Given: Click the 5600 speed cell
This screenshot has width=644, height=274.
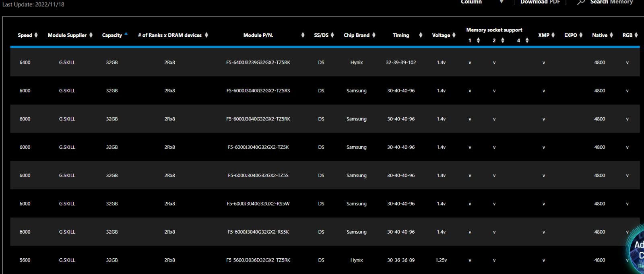Looking at the screenshot, I should coord(25,260).
